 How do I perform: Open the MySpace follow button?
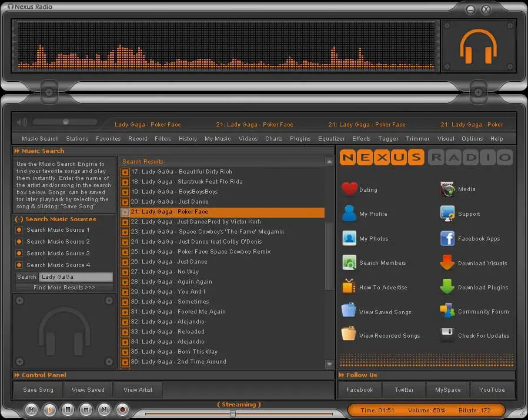point(447,389)
